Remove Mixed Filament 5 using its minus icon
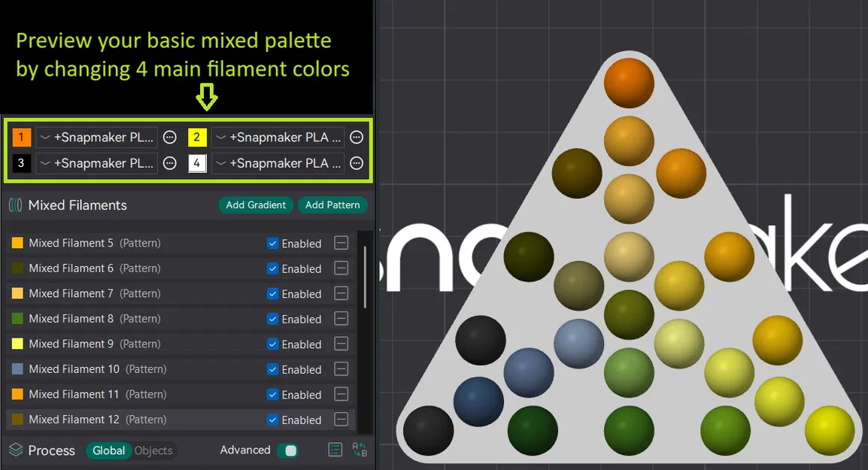The height and width of the screenshot is (470, 868). tap(341, 243)
